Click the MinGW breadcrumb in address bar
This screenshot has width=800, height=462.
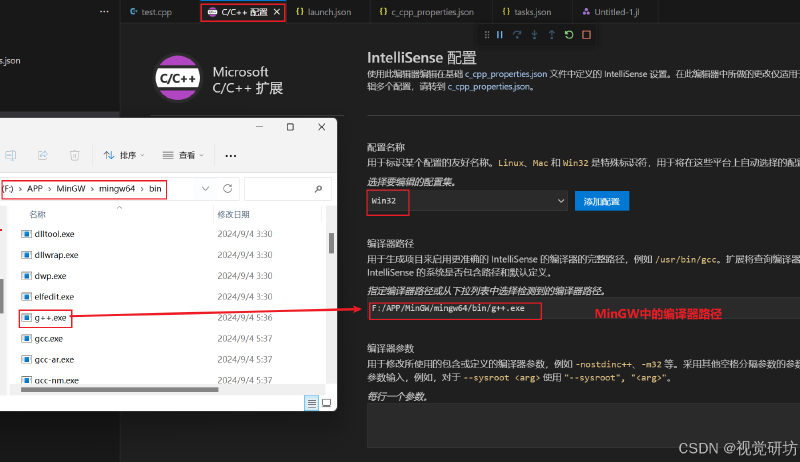[x=71, y=189]
